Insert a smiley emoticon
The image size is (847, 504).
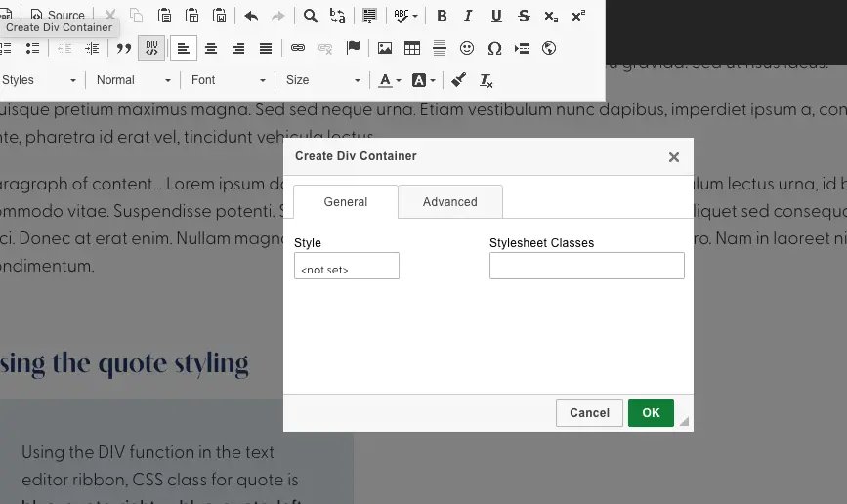[x=467, y=48]
